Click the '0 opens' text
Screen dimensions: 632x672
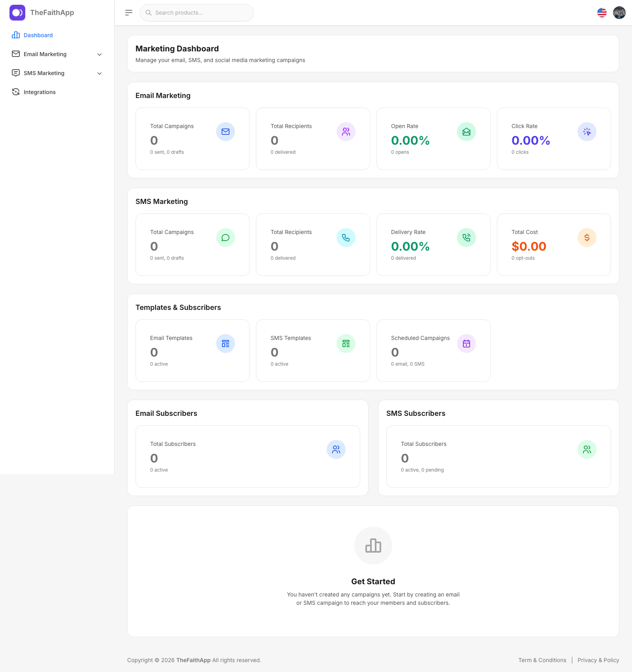[400, 152]
